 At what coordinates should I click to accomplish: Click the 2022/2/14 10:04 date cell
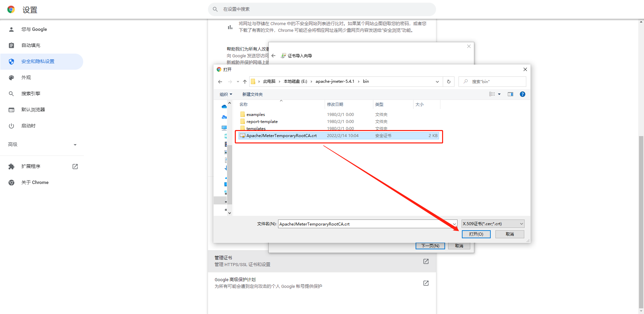[x=343, y=136]
